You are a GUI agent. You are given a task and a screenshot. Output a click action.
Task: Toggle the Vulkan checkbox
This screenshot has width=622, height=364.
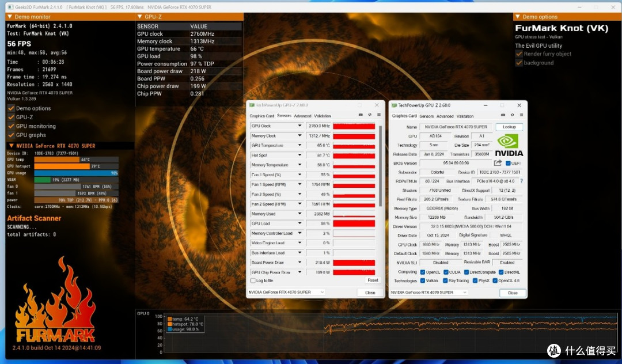423,280
